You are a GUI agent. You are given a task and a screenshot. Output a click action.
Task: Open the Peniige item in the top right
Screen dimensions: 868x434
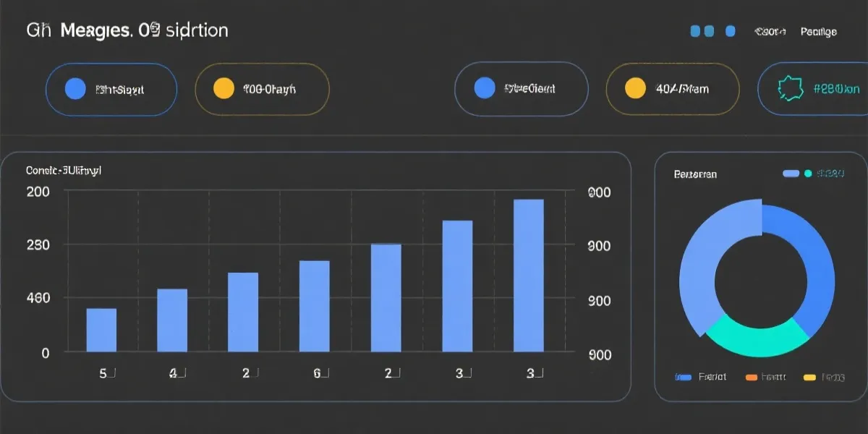(x=818, y=32)
